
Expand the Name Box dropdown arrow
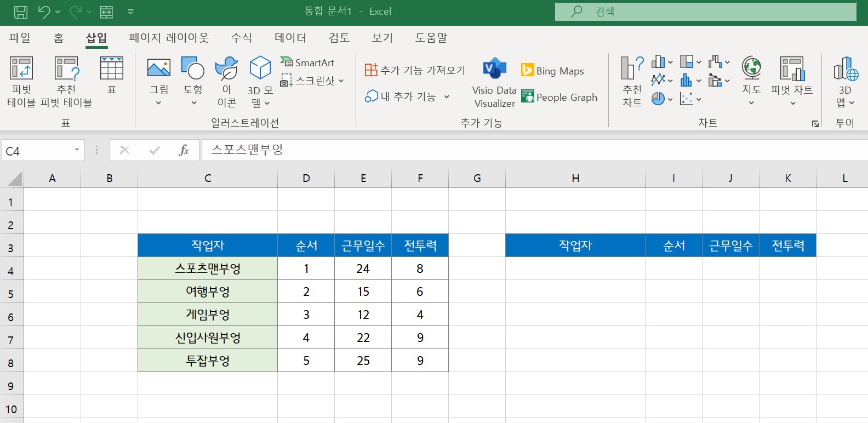pyautogui.click(x=77, y=150)
